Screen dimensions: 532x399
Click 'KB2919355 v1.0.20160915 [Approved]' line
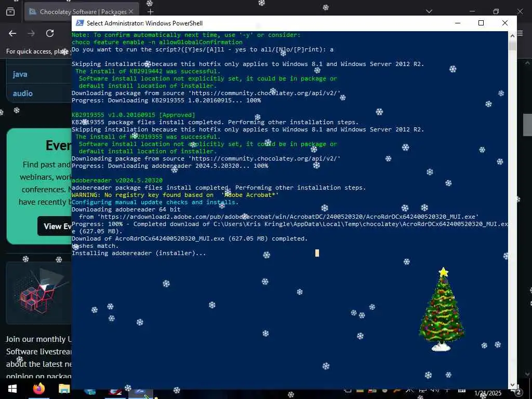pyautogui.click(x=134, y=115)
